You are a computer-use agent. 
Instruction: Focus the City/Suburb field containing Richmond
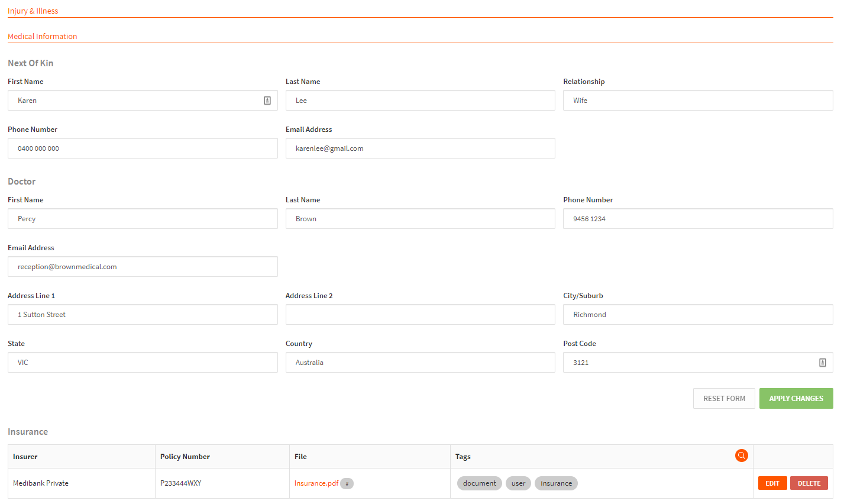click(698, 315)
